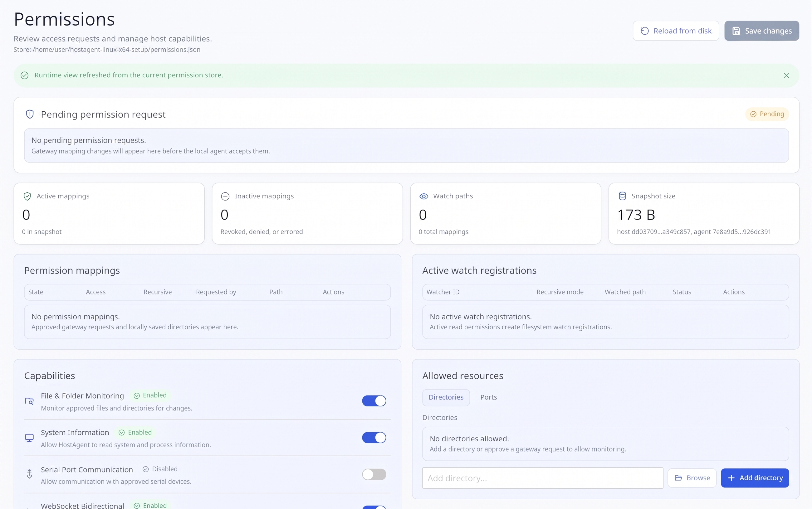Click the State column header in Permission mappings
812x509 pixels.
(36, 292)
